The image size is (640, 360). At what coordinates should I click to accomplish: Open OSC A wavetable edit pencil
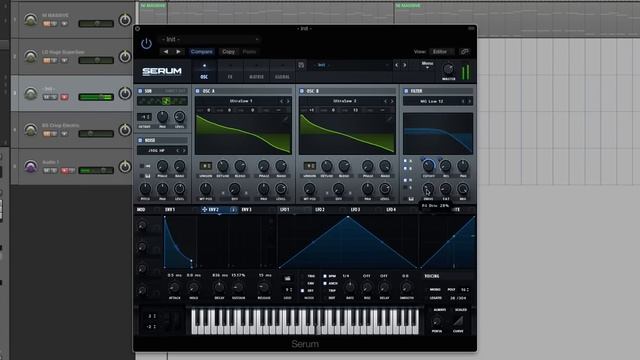point(285,119)
